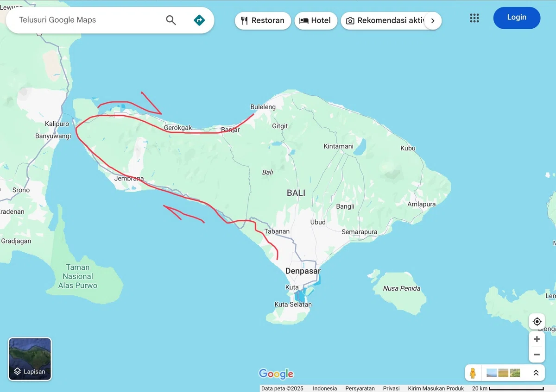
Task: Click the Data peta ©2025 text
Action: coord(282,388)
